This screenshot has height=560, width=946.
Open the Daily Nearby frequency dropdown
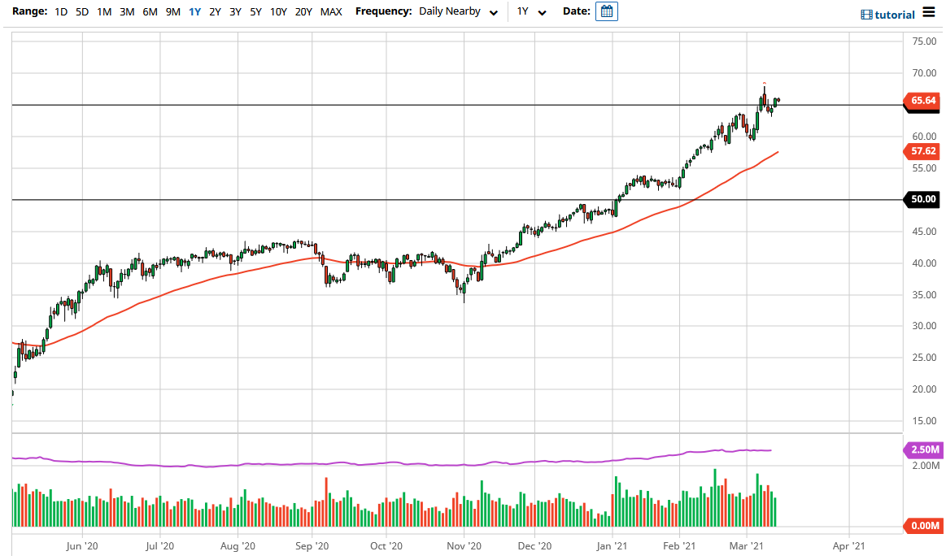(x=451, y=11)
